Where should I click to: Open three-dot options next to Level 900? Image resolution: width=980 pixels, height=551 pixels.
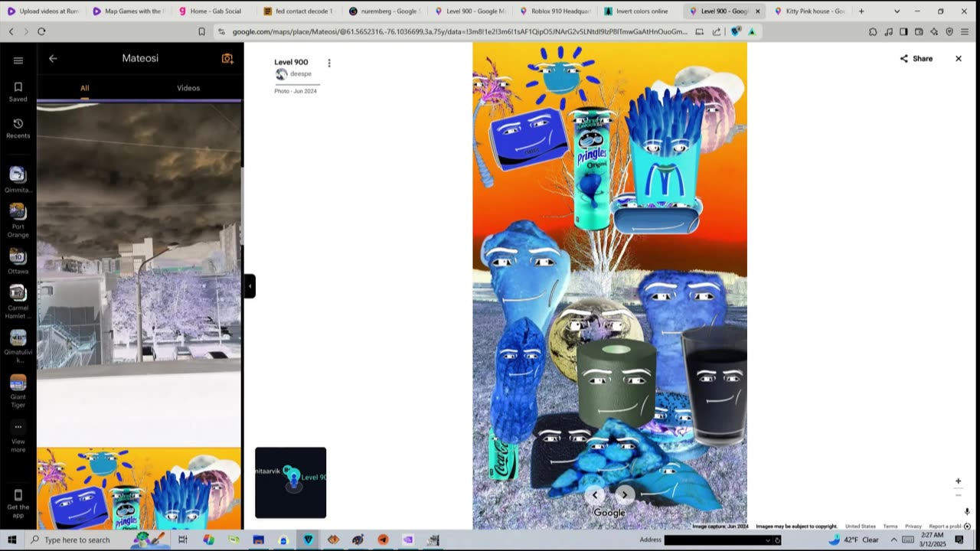329,63
